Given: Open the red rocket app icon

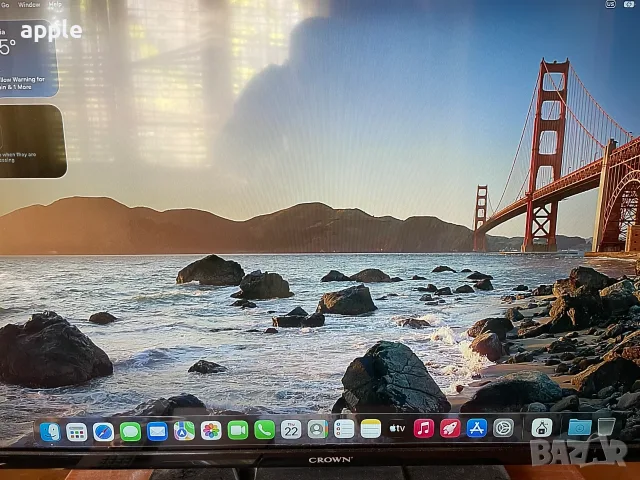Looking at the screenshot, I should pos(450,429).
